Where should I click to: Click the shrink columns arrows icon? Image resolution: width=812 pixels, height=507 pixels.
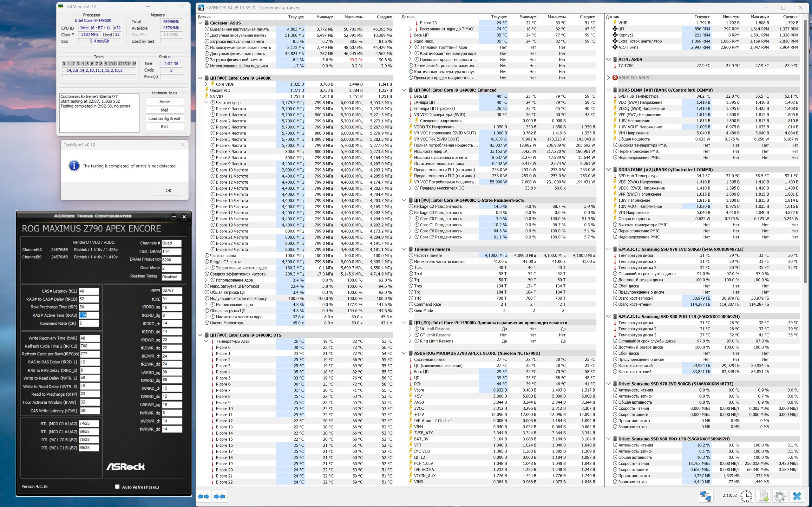[219, 496]
